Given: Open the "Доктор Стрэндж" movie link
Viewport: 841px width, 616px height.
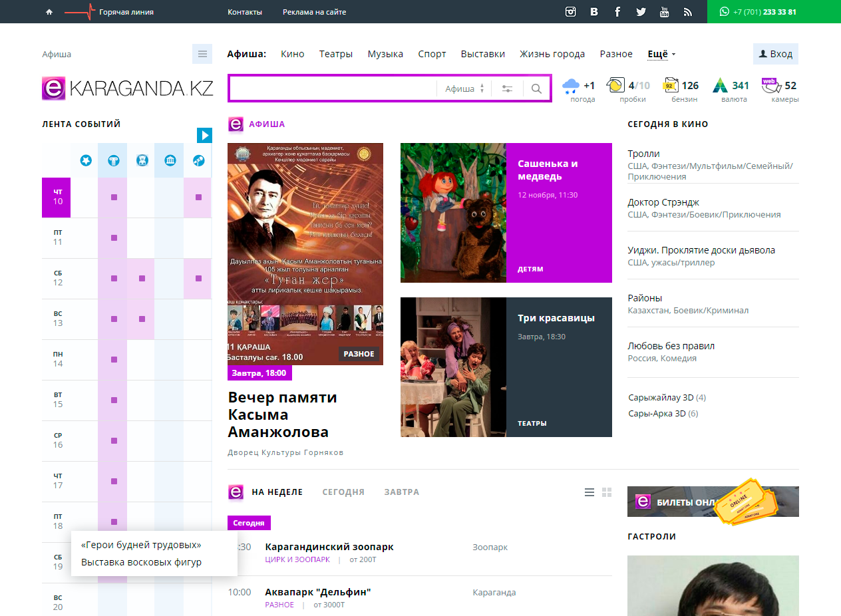Looking at the screenshot, I should click(663, 202).
